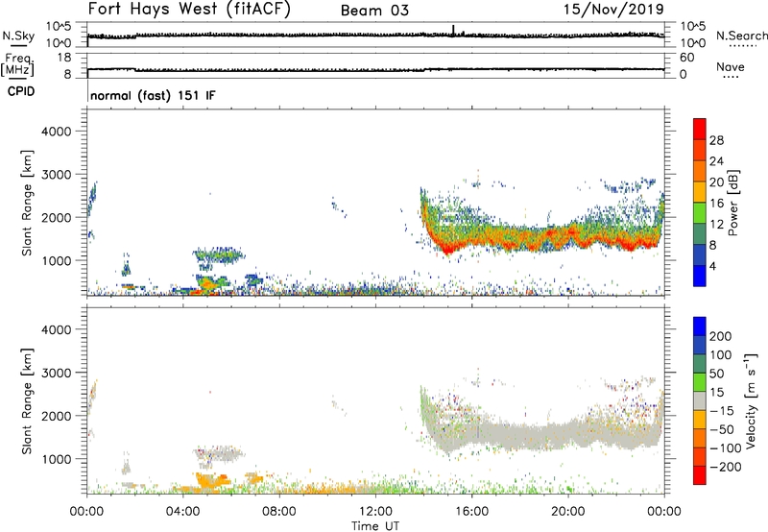Click the 'CPID' label

pos(21,91)
